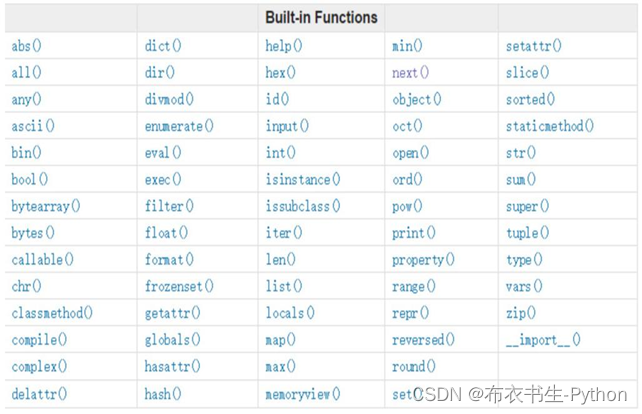The image size is (642, 414).
Task: Select the next() visited link
Action: click(x=410, y=72)
